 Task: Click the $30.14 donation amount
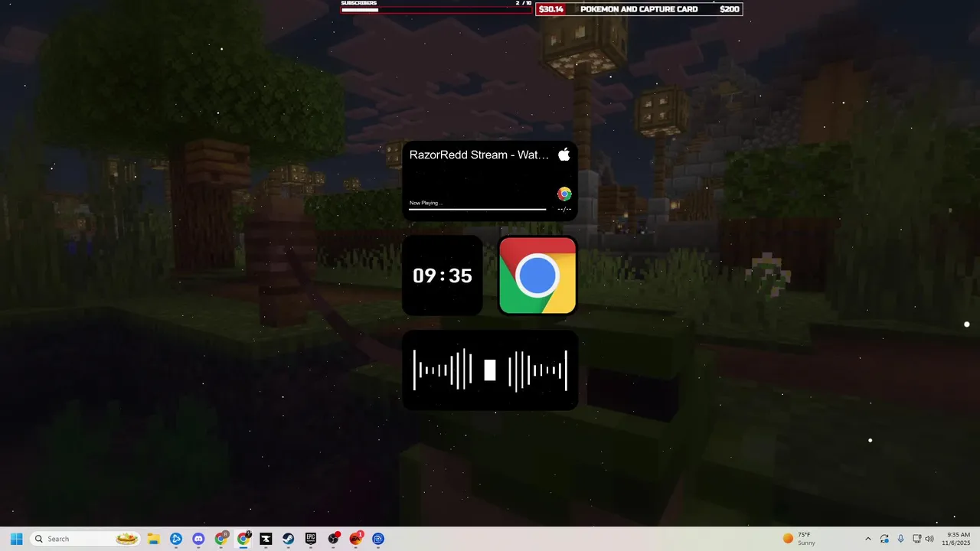(x=551, y=9)
